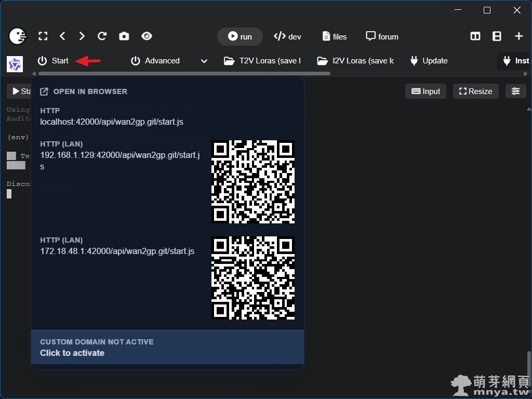Click the fullscreen brackets icon
Viewport: 532px width, 399px height.
click(x=43, y=36)
